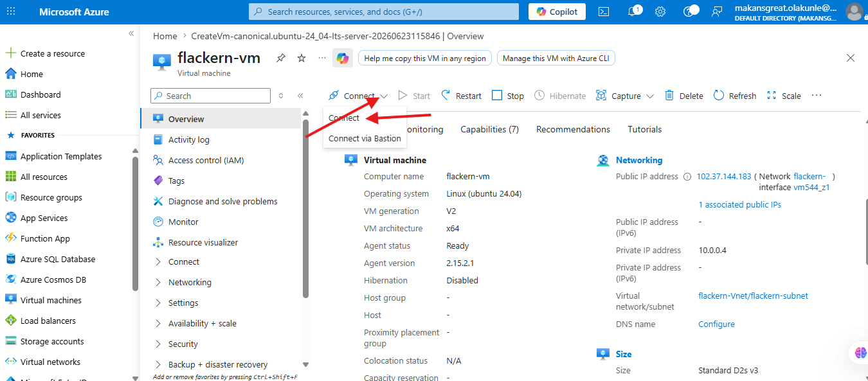Open network interface vm544_z1 link

pyautogui.click(x=811, y=188)
